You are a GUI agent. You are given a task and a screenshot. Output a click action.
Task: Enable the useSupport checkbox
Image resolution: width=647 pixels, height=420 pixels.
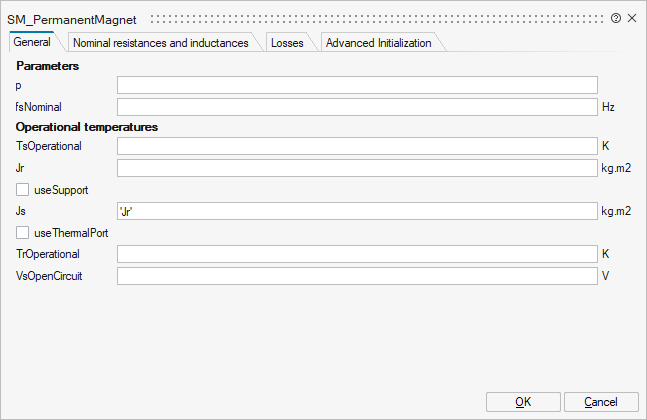[22, 188]
